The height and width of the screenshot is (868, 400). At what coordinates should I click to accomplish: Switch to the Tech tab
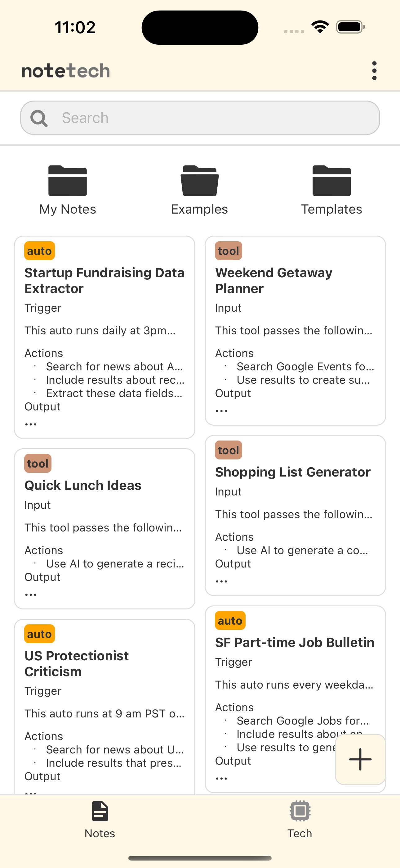coord(300,819)
